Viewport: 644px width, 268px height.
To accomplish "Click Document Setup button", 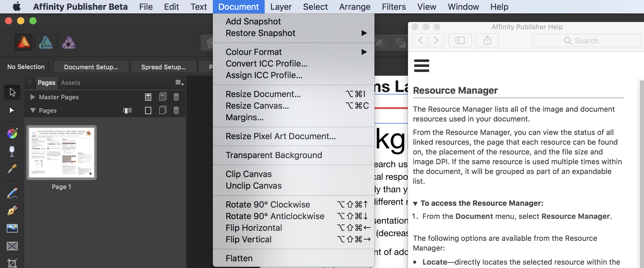I will pyautogui.click(x=91, y=67).
